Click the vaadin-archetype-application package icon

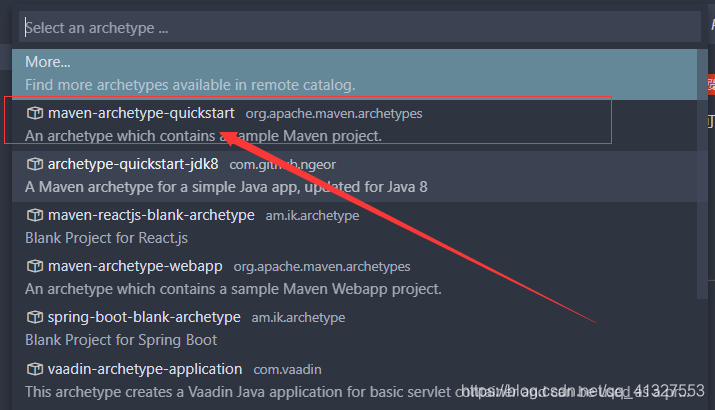[x=35, y=369]
